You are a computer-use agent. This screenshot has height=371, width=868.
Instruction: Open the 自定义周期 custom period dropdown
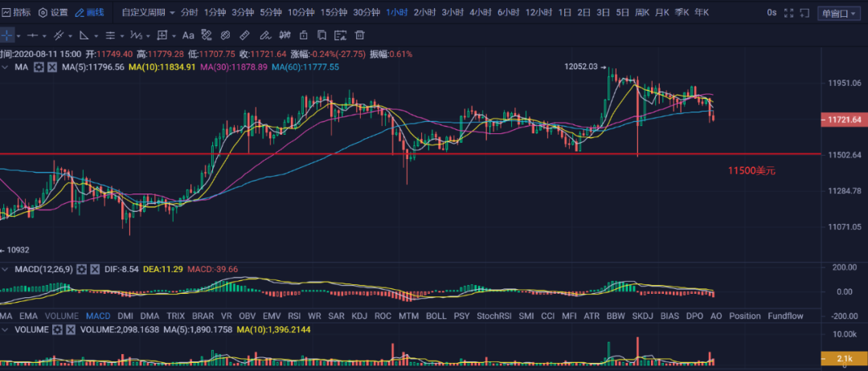tap(147, 12)
